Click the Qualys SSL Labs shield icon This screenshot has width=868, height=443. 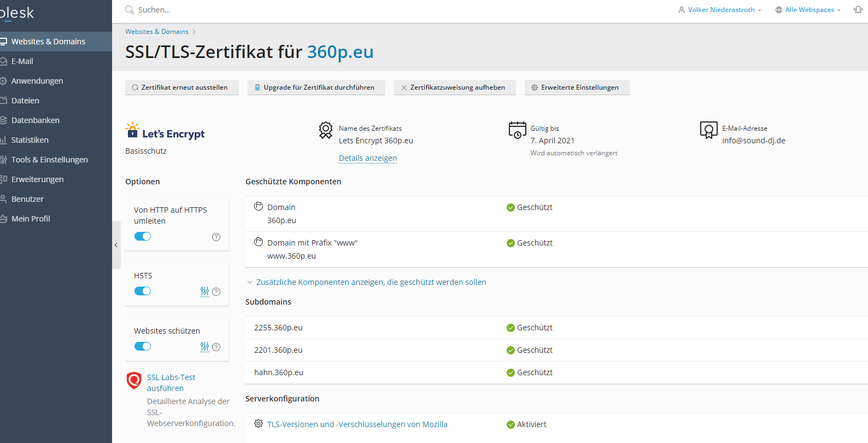[x=134, y=380]
